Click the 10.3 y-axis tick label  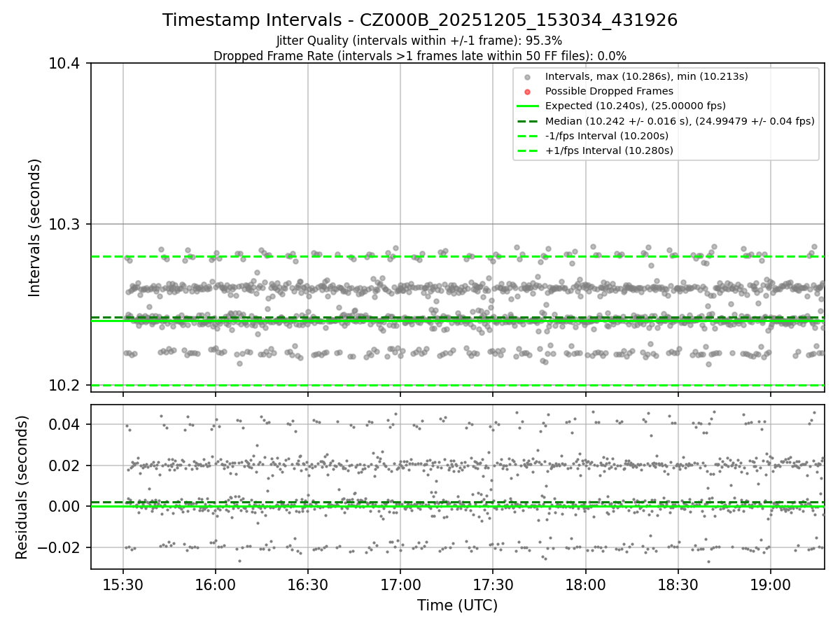tap(66, 225)
